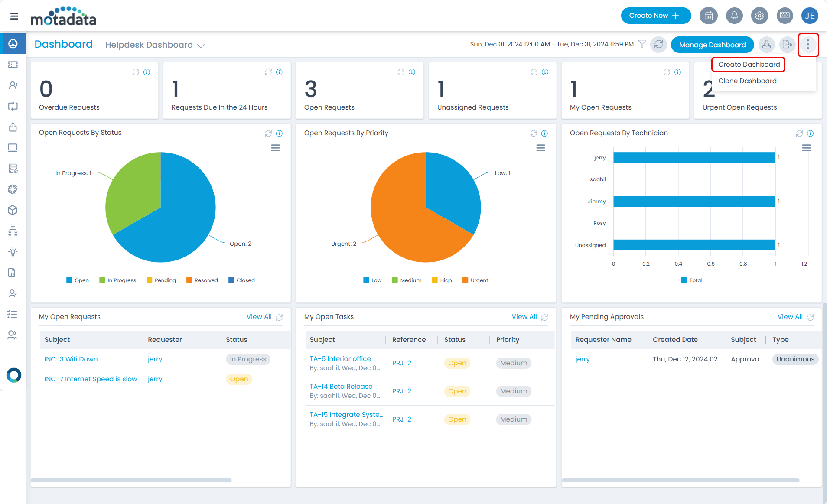Toggle Total legend item in technician chart

pos(692,280)
